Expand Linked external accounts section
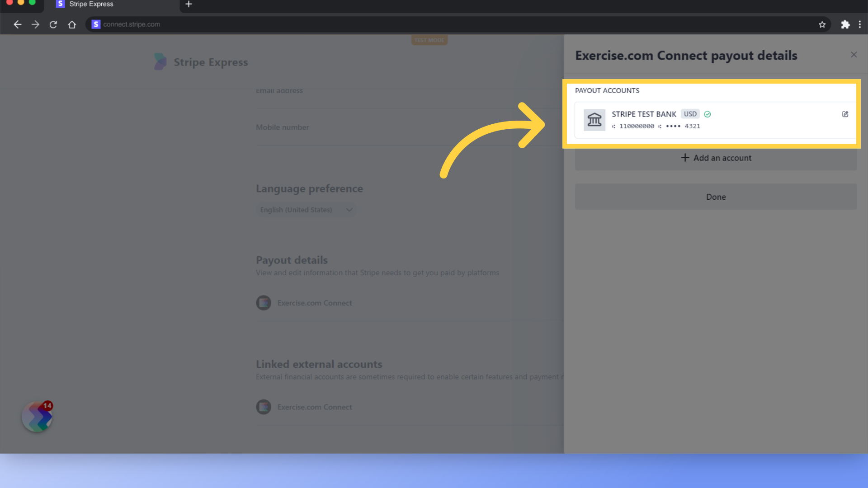This screenshot has height=488, width=868. click(314, 407)
